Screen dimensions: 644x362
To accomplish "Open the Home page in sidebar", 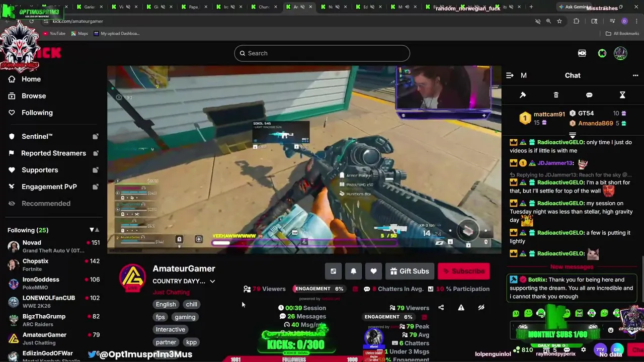I will (x=31, y=79).
